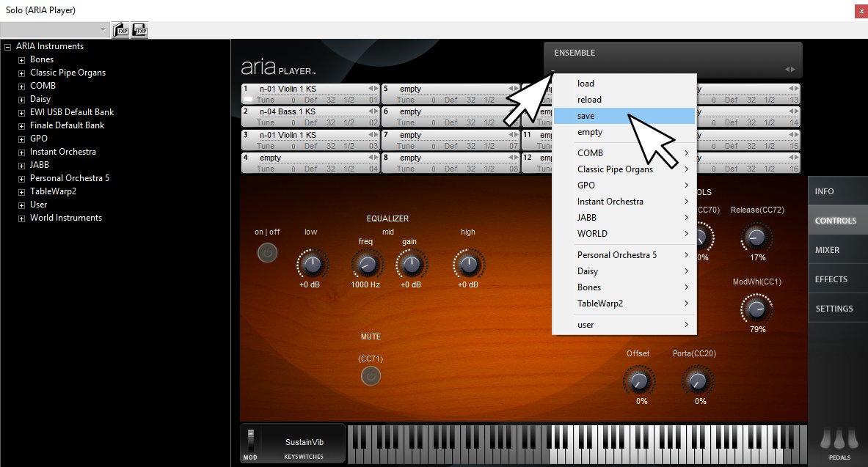Toggle the equalizer on/off power button
The height and width of the screenshot is (467, 868).
click(267, 253)
